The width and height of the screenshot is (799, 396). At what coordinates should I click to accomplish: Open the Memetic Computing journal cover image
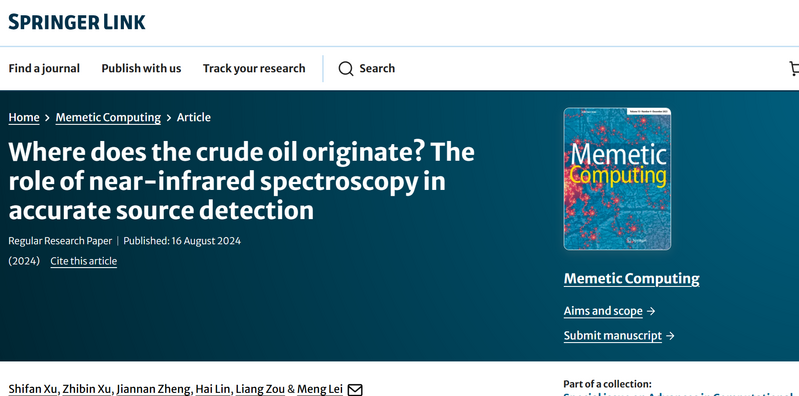[617, 179]
